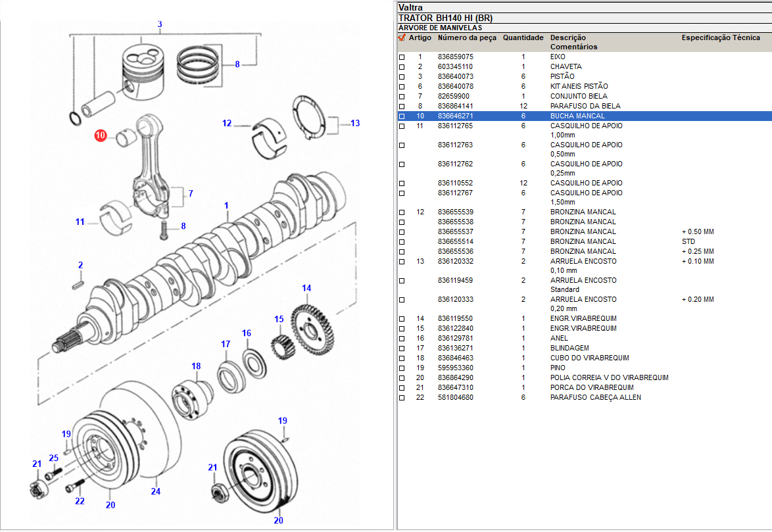This screenshot has width=772, height=532.
Task: Click callout number 24 under the large pulley
Action: [156, 491]
